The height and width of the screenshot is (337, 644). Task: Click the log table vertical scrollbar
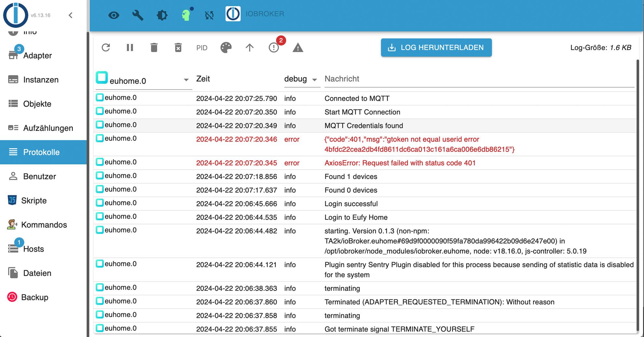637,195
